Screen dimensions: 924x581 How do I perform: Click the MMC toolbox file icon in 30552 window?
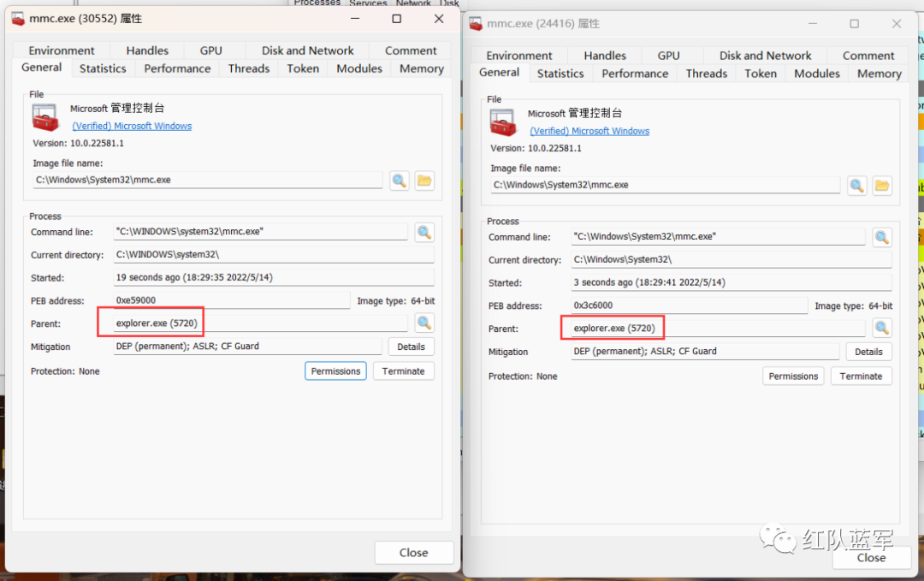point(45,116)
